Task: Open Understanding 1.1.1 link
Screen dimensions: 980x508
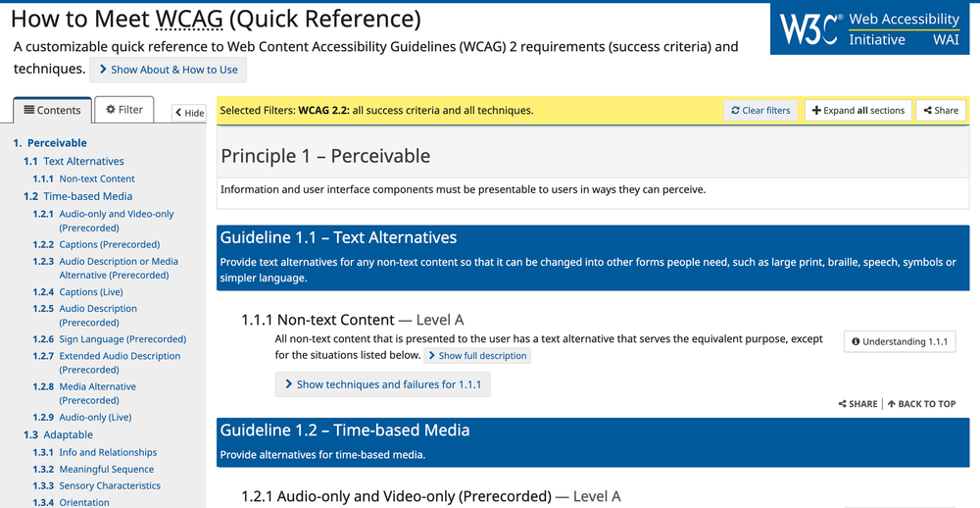Action: click(900, 342)
